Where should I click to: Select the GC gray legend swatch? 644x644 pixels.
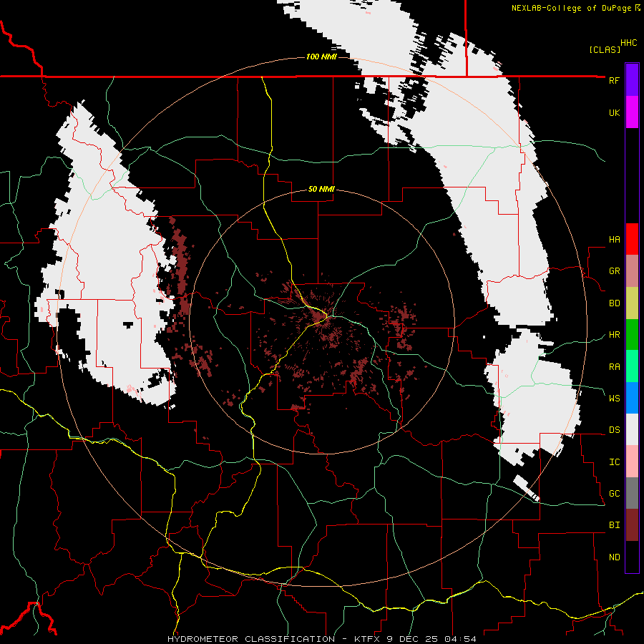[x=632, y=493]
